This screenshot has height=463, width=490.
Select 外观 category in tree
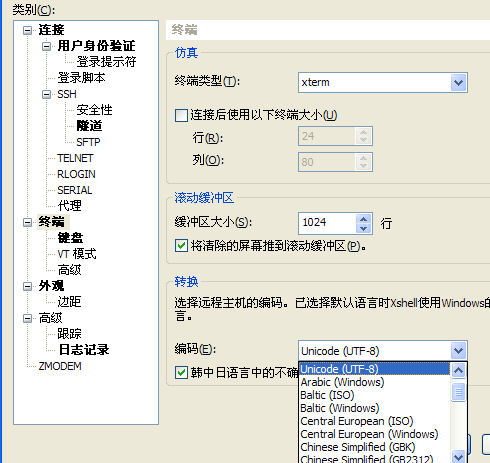tap(51, 286)
